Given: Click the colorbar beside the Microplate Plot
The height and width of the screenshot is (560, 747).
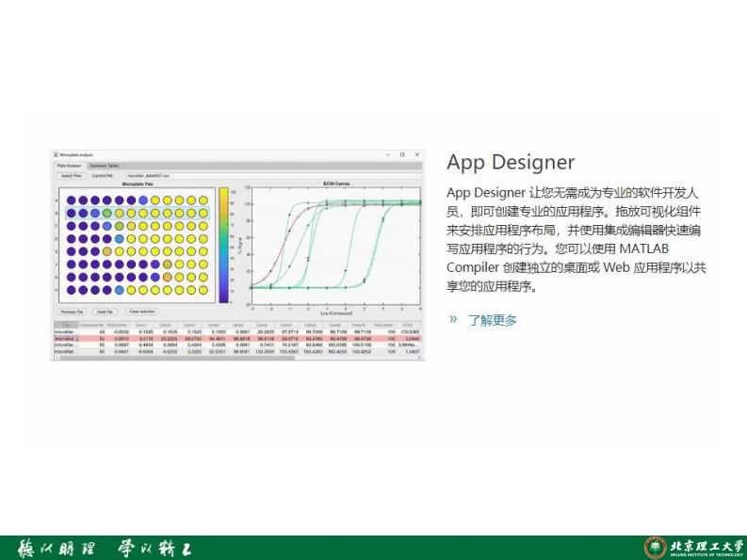Looking at the screenshot, I should [x=224, y=245].
